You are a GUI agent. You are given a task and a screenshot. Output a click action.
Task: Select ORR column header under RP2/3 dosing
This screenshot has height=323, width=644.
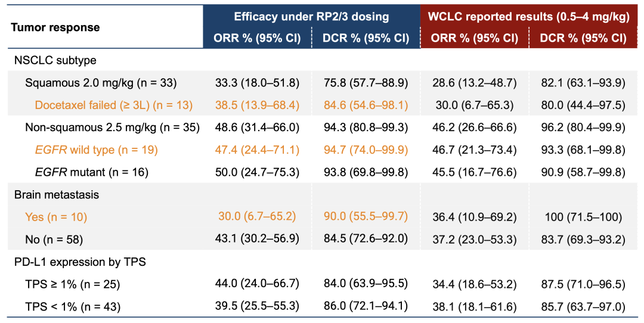(x=256, y=38)
